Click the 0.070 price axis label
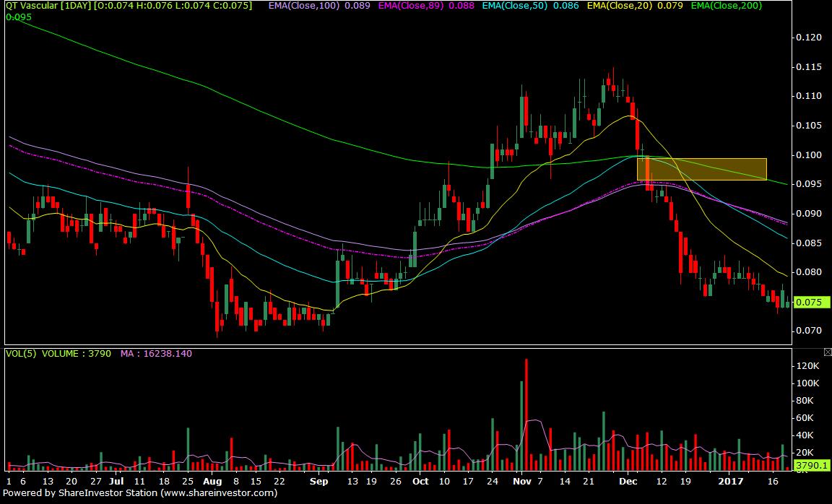 coord(809,331)
